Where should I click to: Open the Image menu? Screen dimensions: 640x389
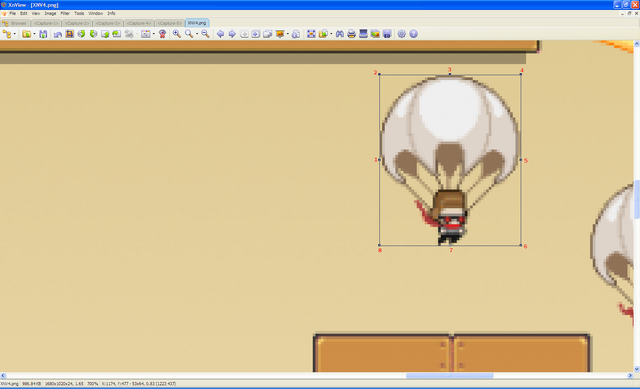pos(50,13)
